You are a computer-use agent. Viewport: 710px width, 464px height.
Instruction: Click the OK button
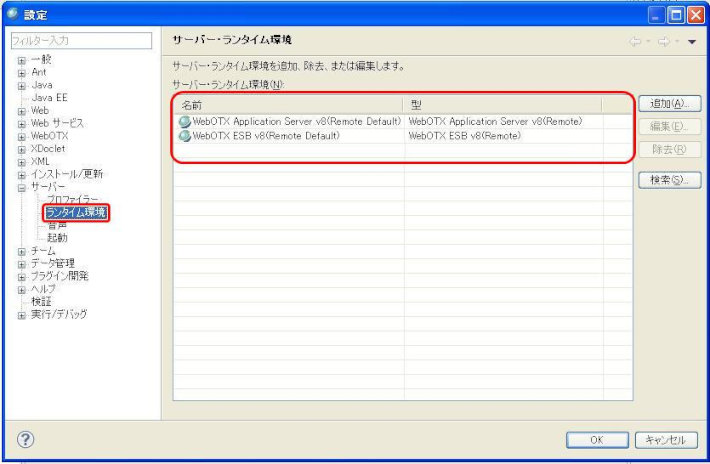(596, 440)
